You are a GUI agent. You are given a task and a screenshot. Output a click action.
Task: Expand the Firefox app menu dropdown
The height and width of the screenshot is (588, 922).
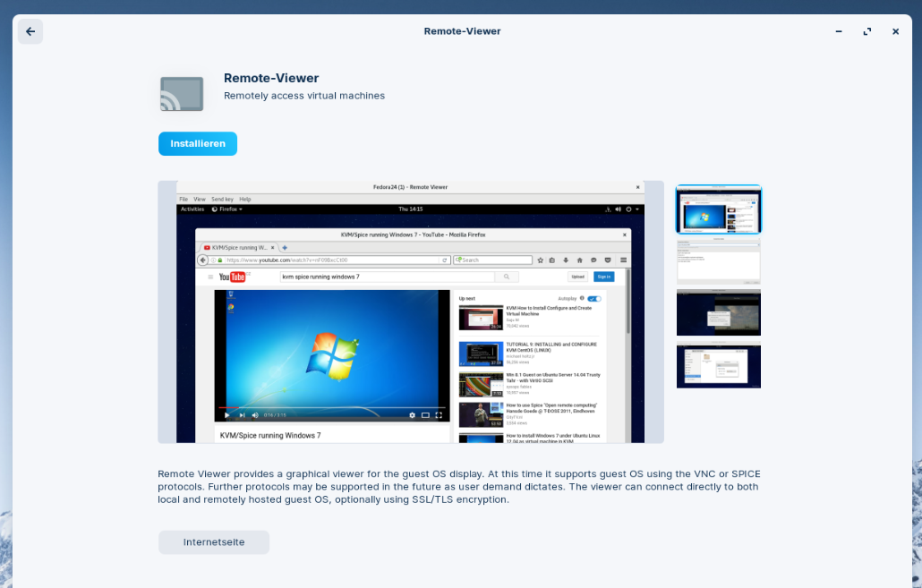pyautogui.click(x=226, y=209)
